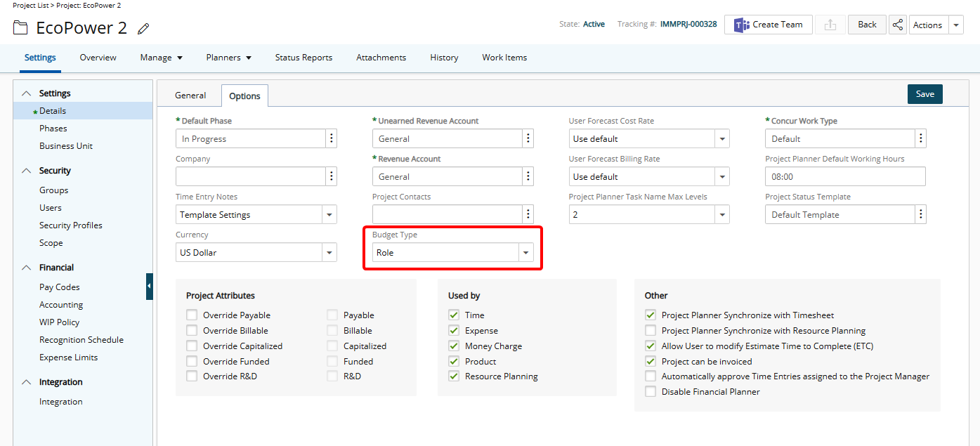
Task: Toggle Override Payable checkbox
Action: 192,315
